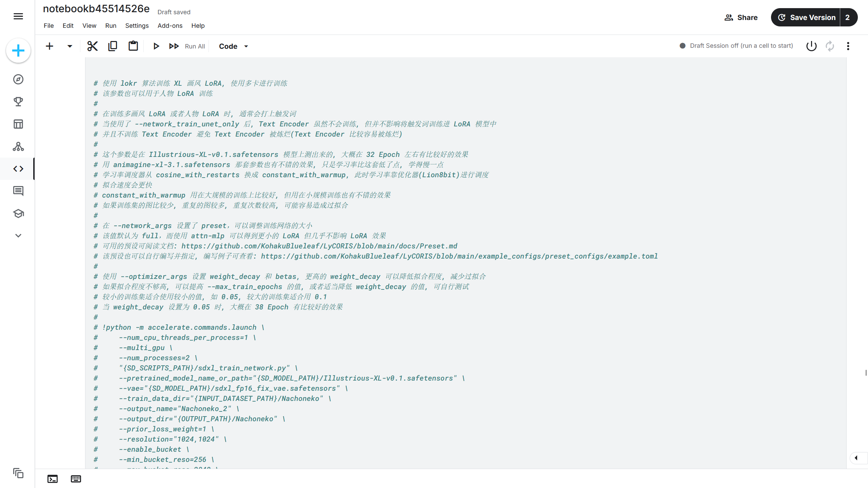868x488 pixels.
Task: Click the paste cell clipboard icon
Action: coord(133,46)
